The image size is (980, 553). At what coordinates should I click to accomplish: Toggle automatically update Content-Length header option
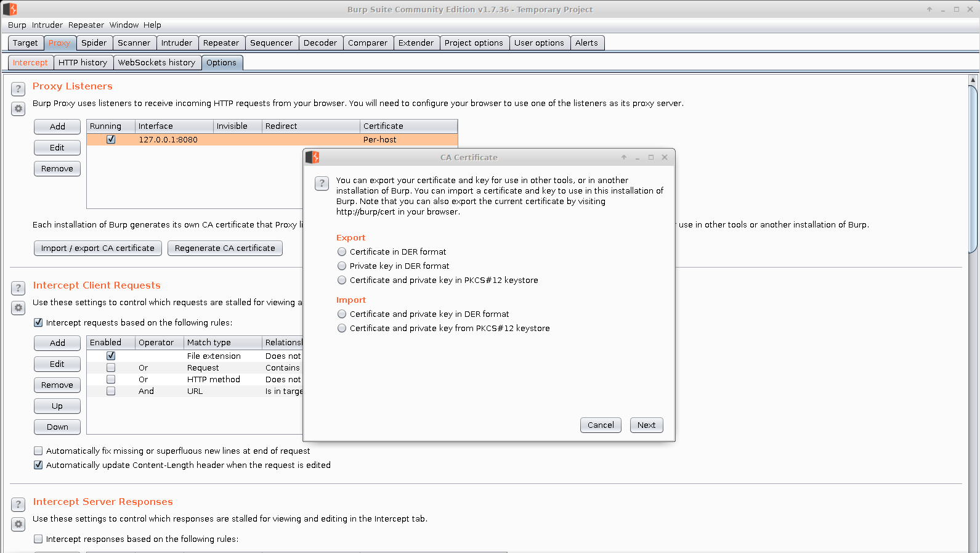[x=38, y=465]
